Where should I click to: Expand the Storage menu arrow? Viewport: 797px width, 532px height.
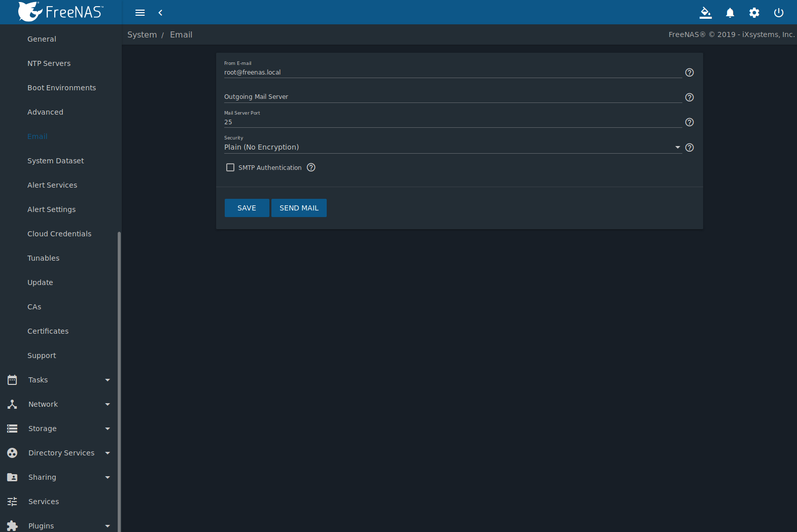(x=108, y=429)
